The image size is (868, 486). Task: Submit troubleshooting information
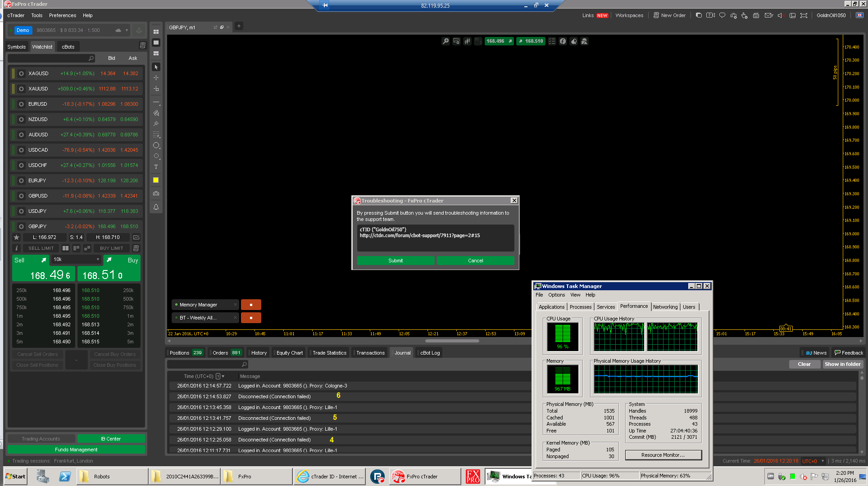point(395,261)
